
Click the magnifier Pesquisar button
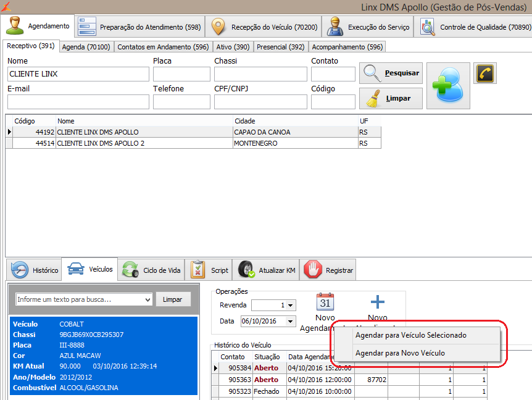point(391,73)
